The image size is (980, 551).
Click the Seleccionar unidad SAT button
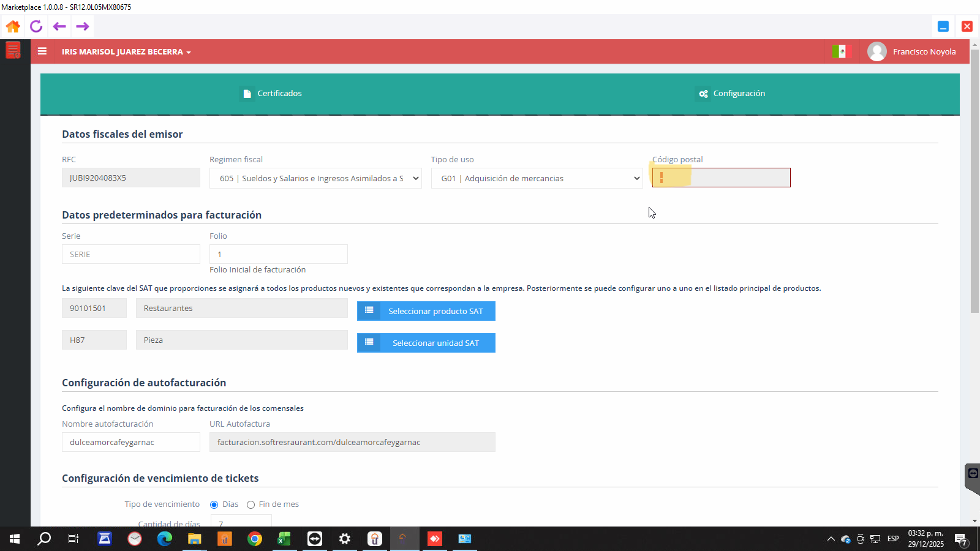[x=426, y=343]
